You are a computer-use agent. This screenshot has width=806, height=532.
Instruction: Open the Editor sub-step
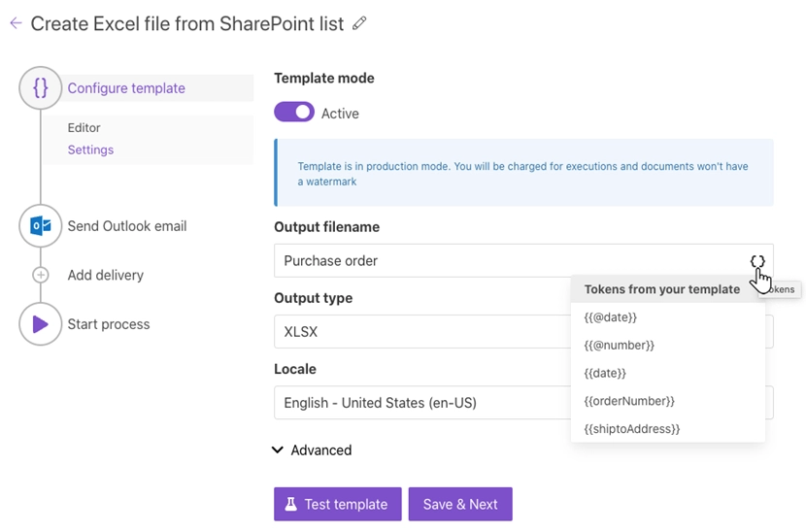84,128
